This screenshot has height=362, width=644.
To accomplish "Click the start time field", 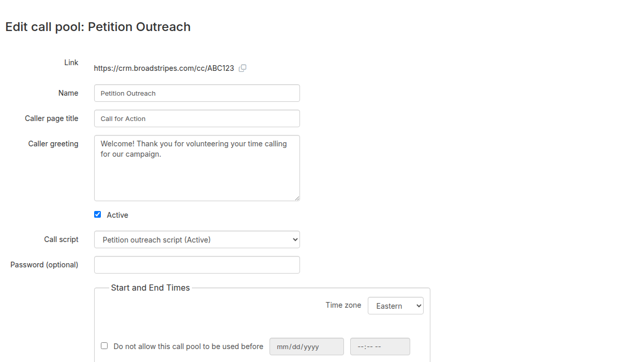I will tap(380, 346).
